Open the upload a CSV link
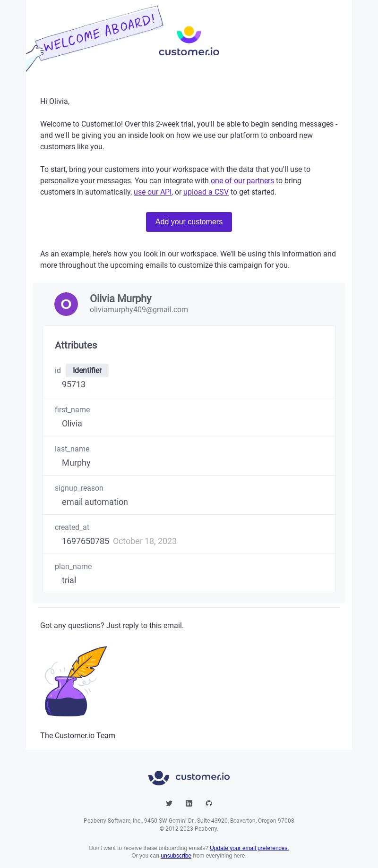 [x=206, y=192]
